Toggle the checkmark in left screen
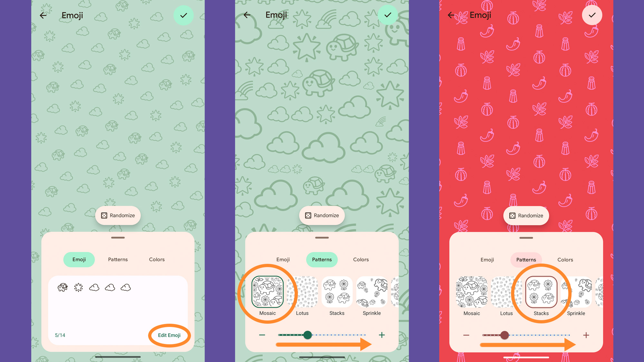The image size is (644, 362). tap(184, 15)
